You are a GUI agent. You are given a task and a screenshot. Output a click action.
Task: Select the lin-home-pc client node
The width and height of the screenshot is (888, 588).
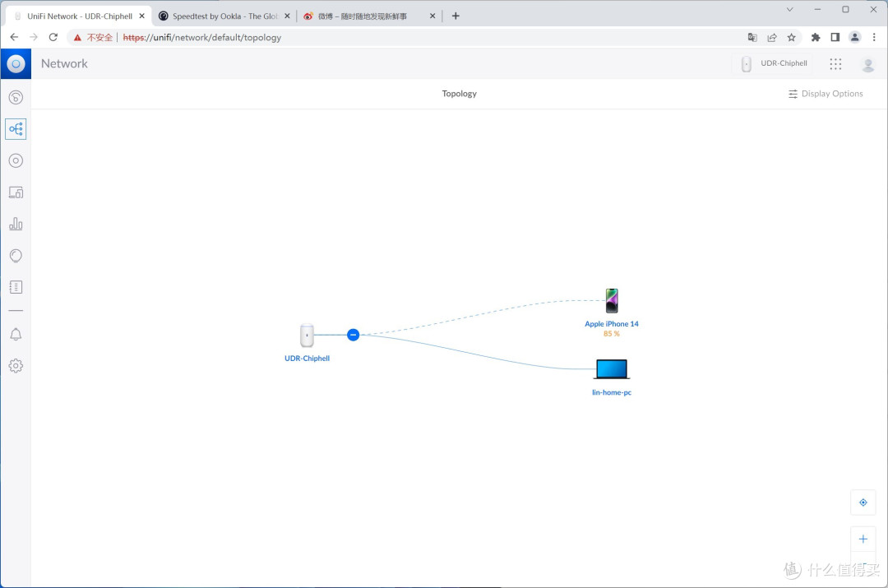[611, 369]
